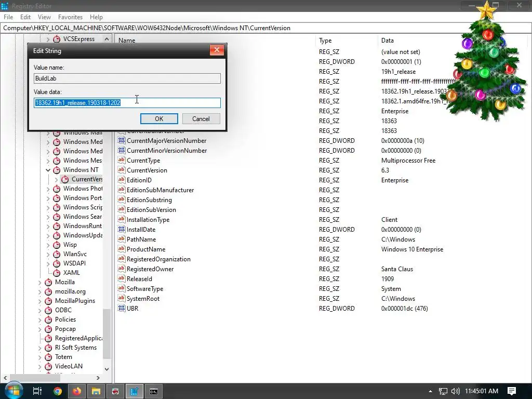Click the RegisteredOwner string value icon

[122, 269]
